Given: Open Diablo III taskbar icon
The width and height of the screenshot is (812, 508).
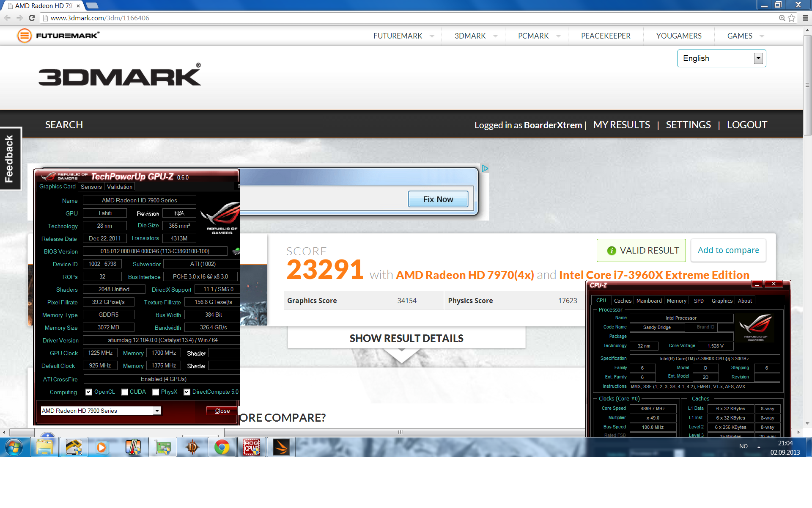Looking at the screenshot, I should 192,447.
